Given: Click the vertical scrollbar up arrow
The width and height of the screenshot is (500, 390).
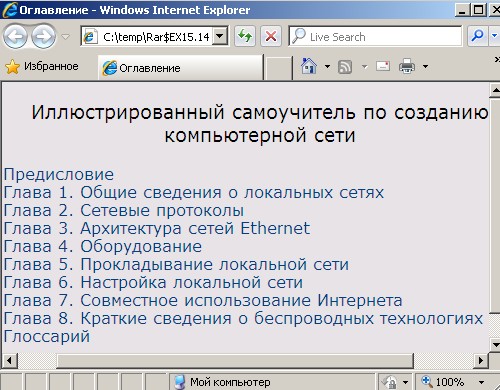Looking at the screenshot, I should pos(495,90).
